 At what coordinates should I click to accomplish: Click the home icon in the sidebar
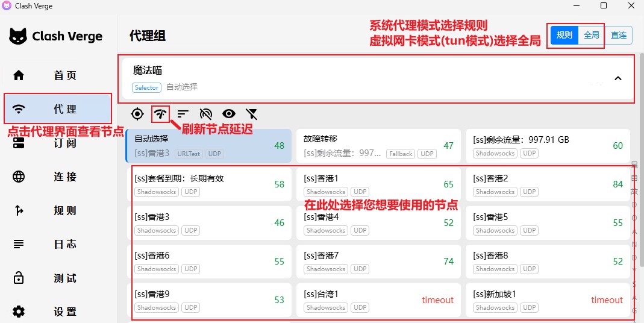tap(19, 75)
